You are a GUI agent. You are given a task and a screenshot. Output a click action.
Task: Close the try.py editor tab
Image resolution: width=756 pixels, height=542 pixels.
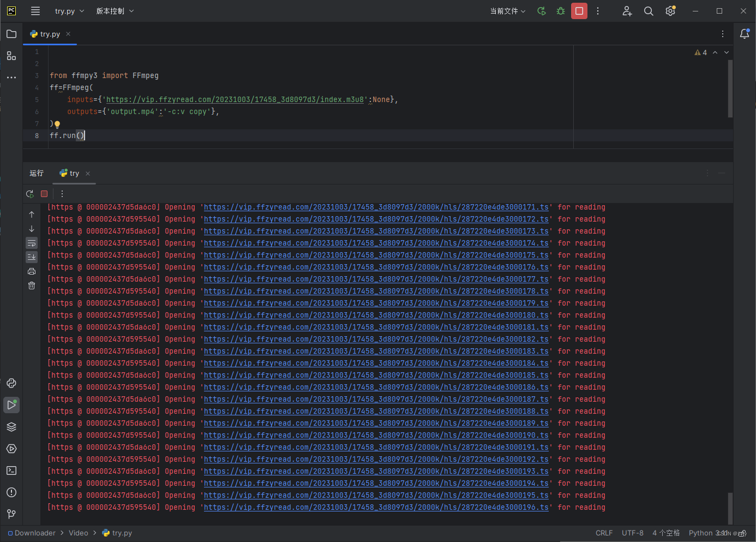coord(68,34)
